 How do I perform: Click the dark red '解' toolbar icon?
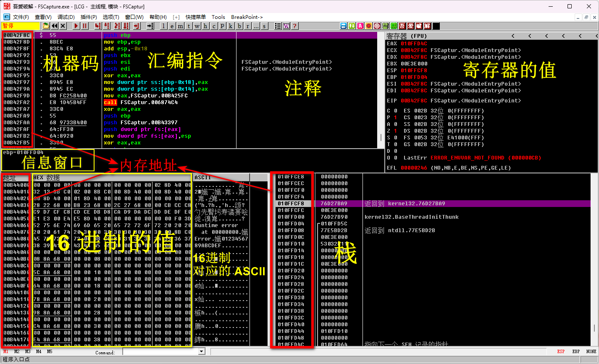[428, 26]
